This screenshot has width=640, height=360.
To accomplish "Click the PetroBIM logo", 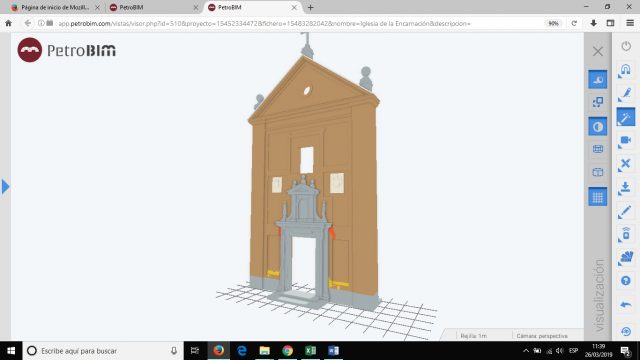I will pyautogui.click(x=67, y=50).
